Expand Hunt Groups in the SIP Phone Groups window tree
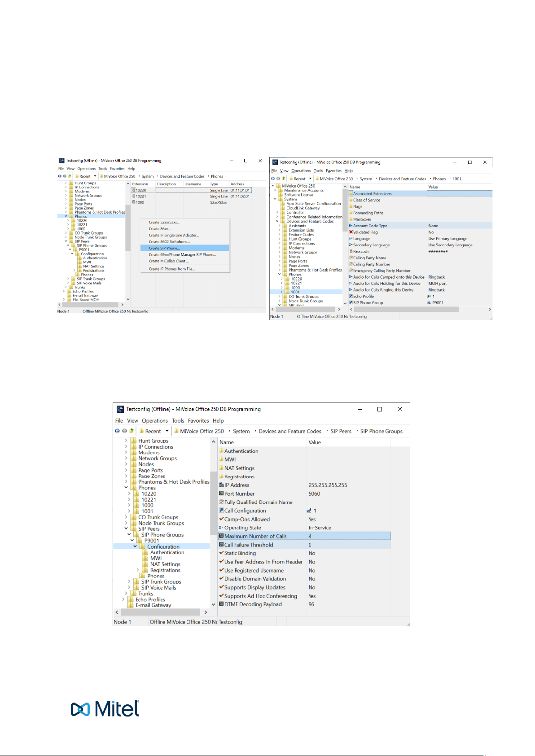The width and height of the screenshot is (535, 756). click(x=126, y=441)
